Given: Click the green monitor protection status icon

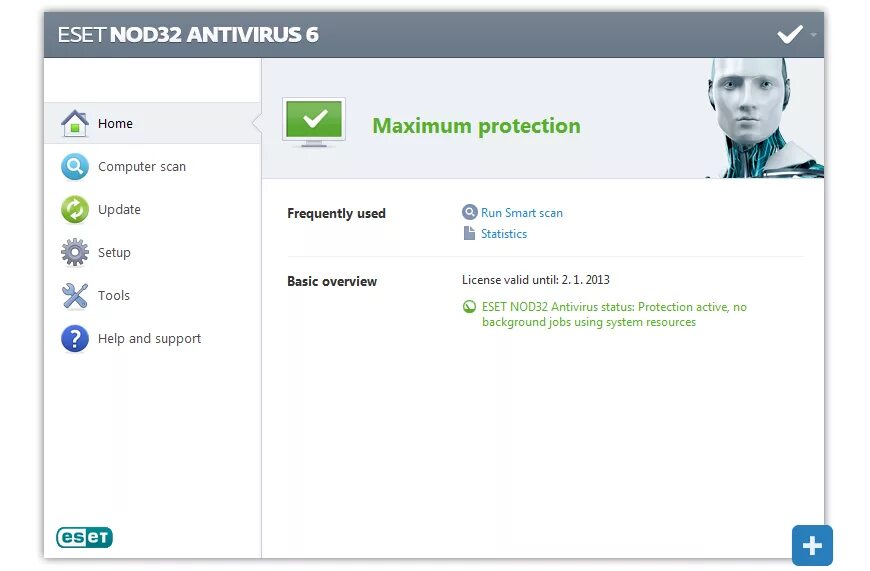Looking at the screenshot, I should pos(314,123).
